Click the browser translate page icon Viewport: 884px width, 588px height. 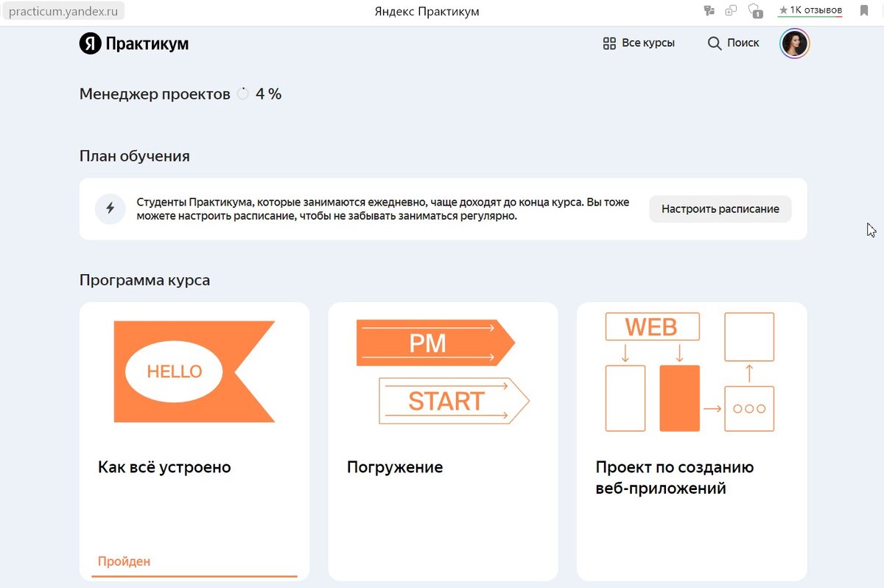click(709, 10)
